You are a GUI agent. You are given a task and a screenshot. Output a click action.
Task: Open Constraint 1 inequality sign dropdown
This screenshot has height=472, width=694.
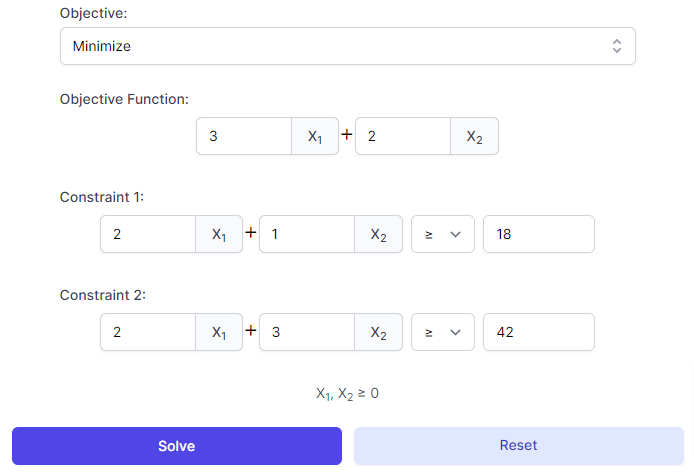click(x=443, y=234)
